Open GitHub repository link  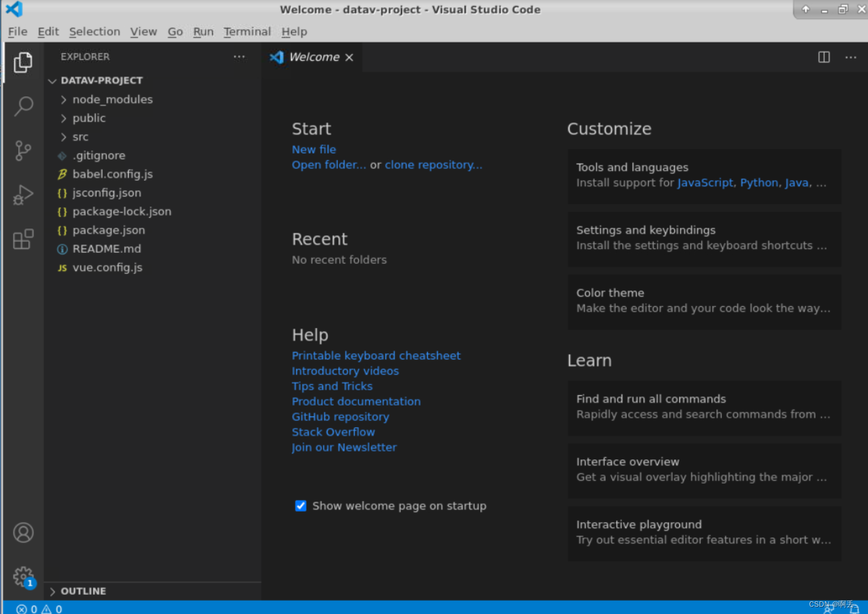click(x=340, y=417)
